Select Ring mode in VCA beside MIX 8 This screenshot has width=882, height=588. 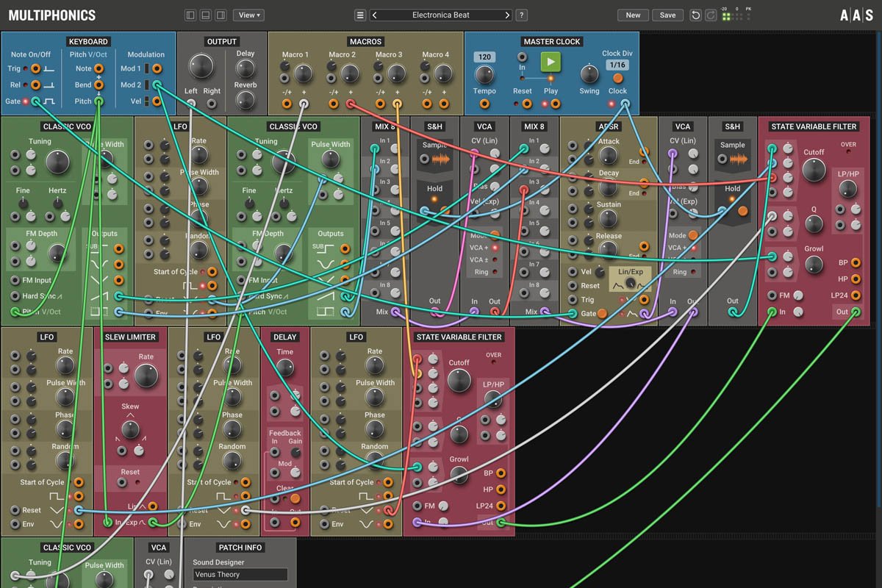pos(495,272)
